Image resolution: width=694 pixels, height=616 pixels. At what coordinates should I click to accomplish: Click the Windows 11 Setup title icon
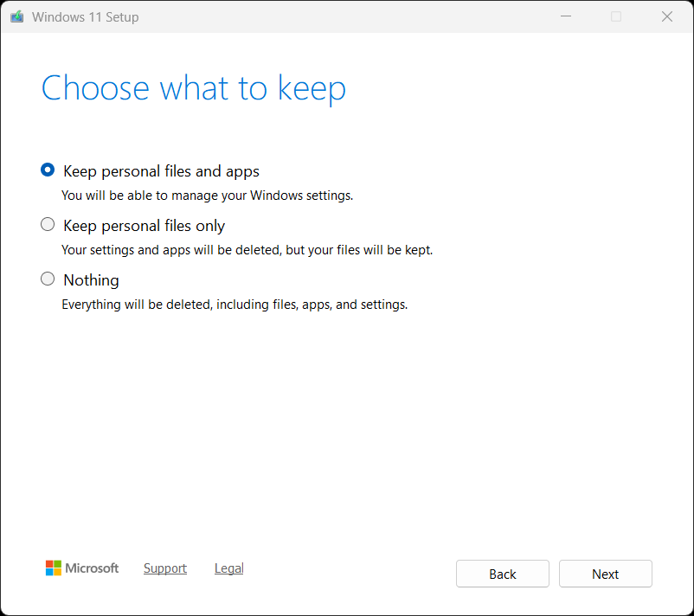pos(16,16)
